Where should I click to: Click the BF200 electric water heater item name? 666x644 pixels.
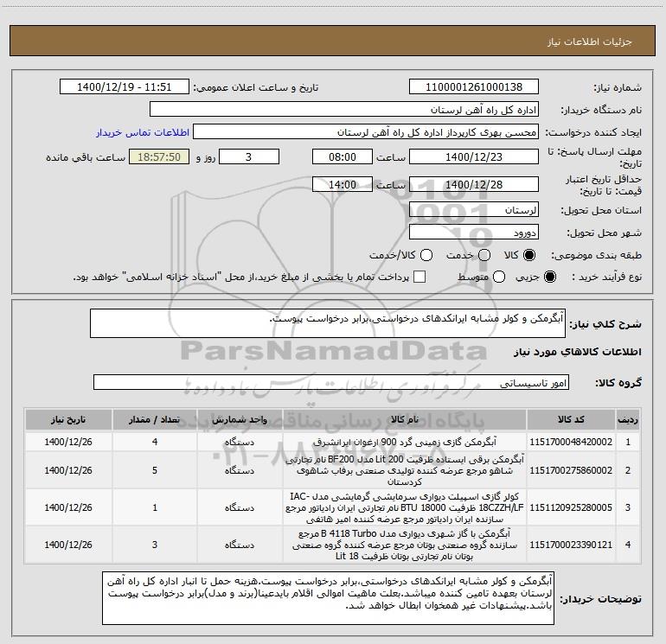click(x=405, y=470)
